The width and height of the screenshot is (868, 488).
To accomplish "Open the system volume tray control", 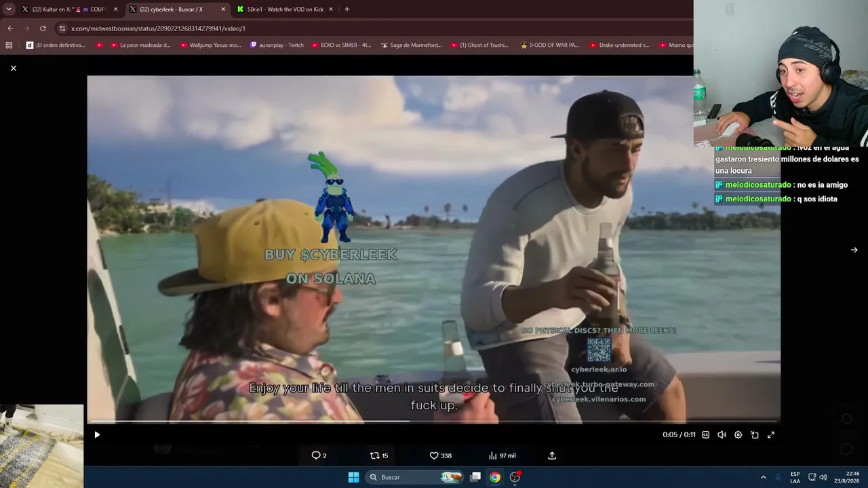I will tap(823, 477).
